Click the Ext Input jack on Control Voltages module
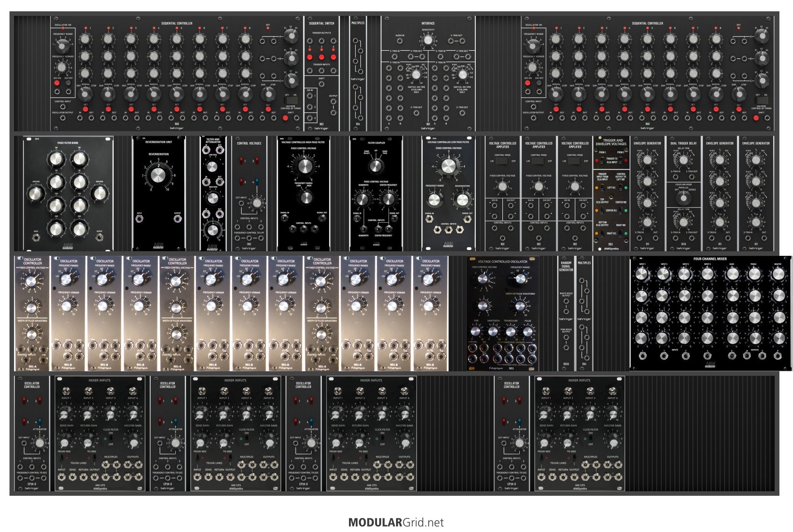This screenshot has width=793, height=532. (241, 203)
